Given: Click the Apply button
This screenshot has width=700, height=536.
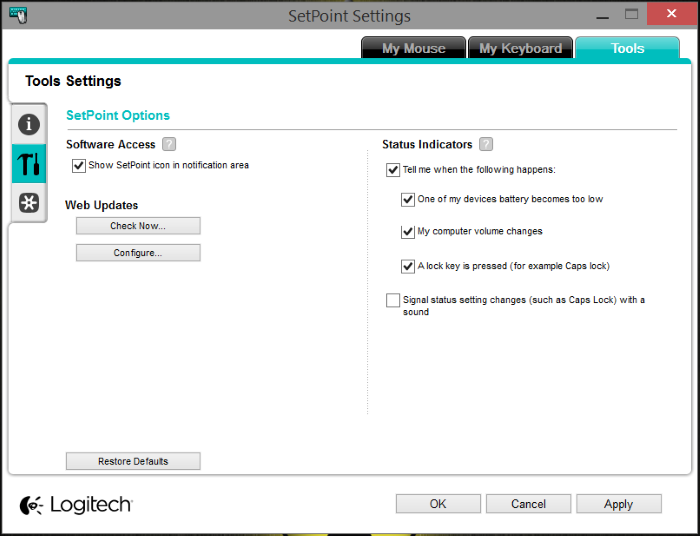Looking at the screenshot, I should click(x=618, y=504).
